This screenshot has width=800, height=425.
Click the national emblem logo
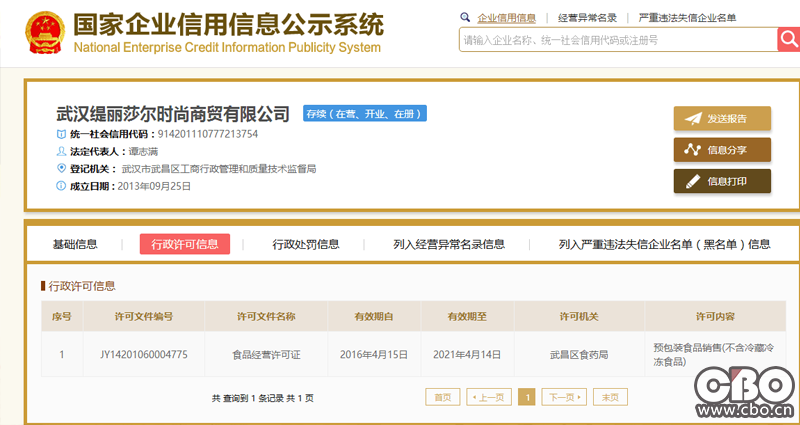45,33
